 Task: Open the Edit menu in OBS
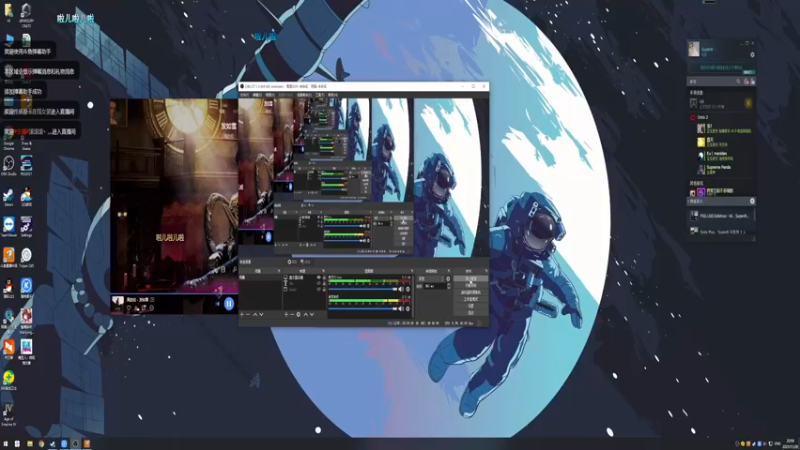pyautogui.click(x=257, y=95)
